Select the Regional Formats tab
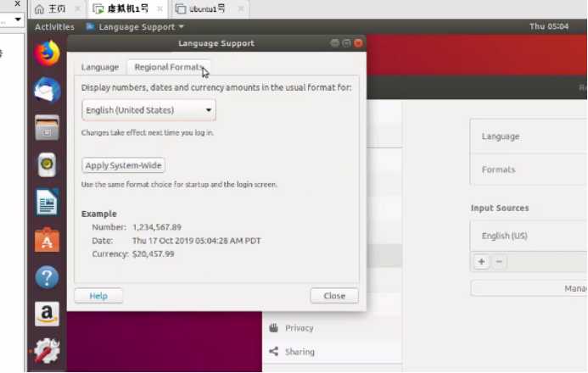Image resolution: width=588 pixels, height=373 pixels. (169, 67)
